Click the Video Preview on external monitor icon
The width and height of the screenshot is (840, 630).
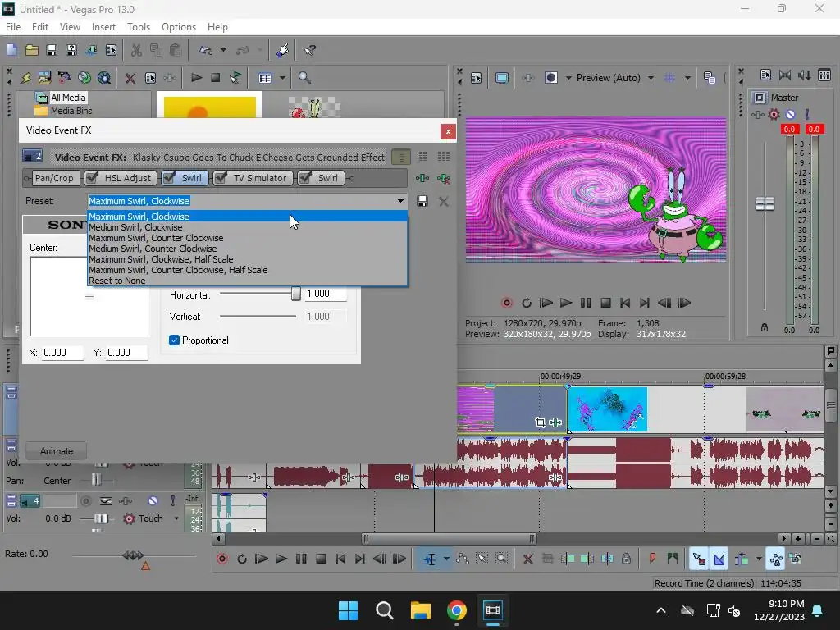point(501,78)
